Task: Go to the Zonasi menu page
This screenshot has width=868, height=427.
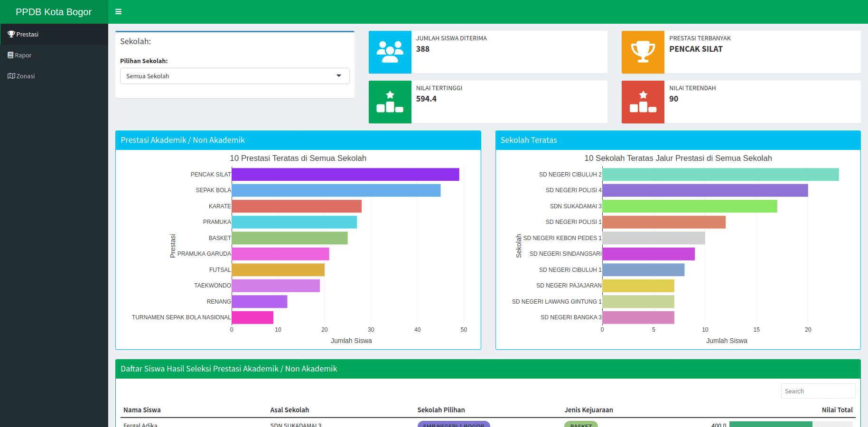Action: (25, 76)
